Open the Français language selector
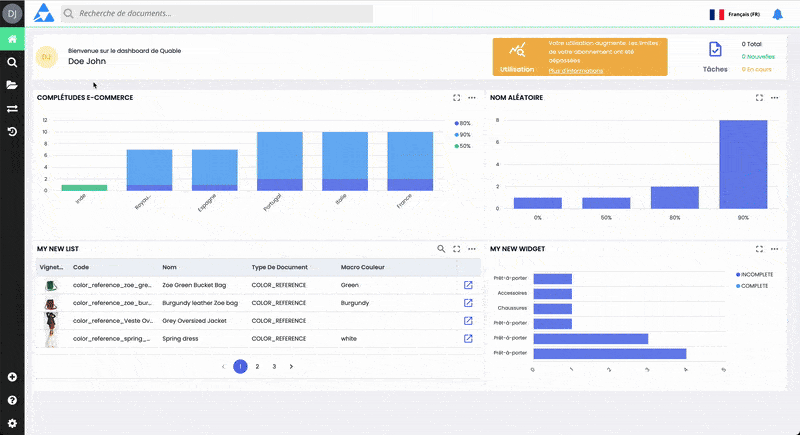 tap(735, 14)
